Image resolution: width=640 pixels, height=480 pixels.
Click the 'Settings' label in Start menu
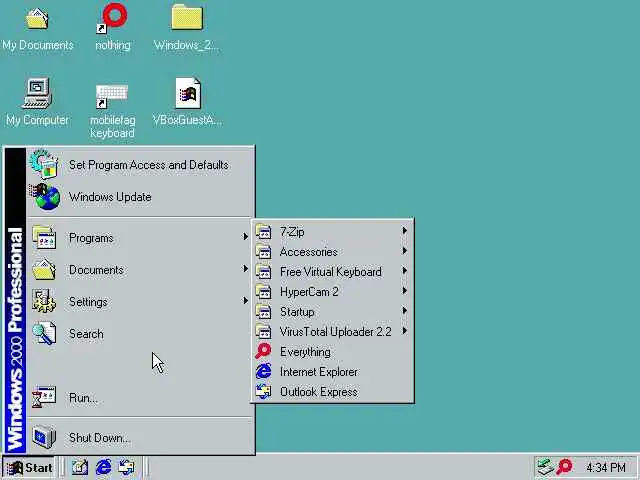88,302
